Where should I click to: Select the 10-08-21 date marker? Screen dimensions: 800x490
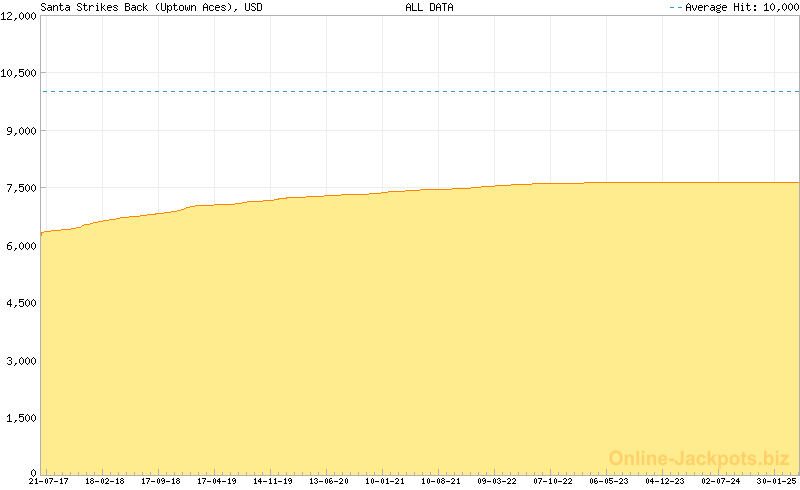pyautogui.click(x=441, y=481)
